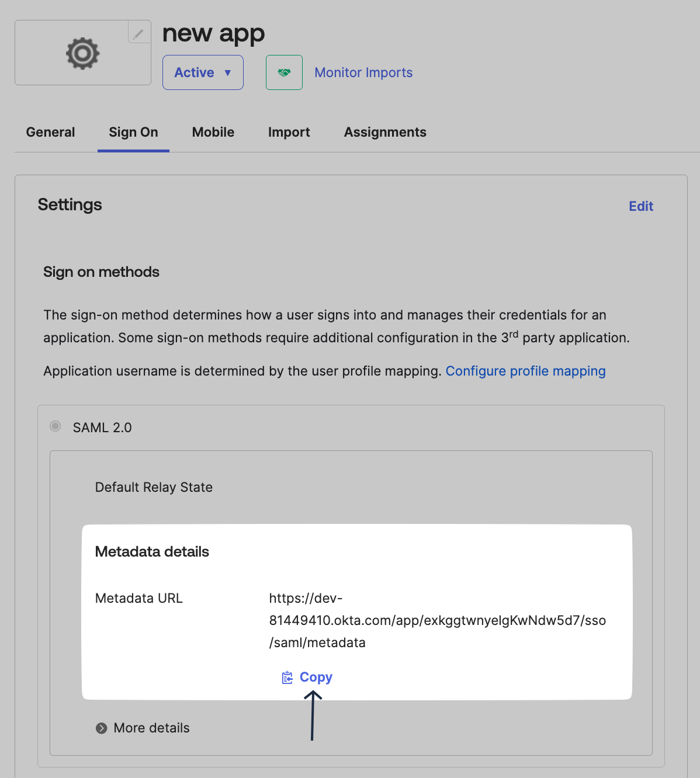The image size is (700, 778).
Task: Switch to the General tab
Action: [x=50, y=132]
